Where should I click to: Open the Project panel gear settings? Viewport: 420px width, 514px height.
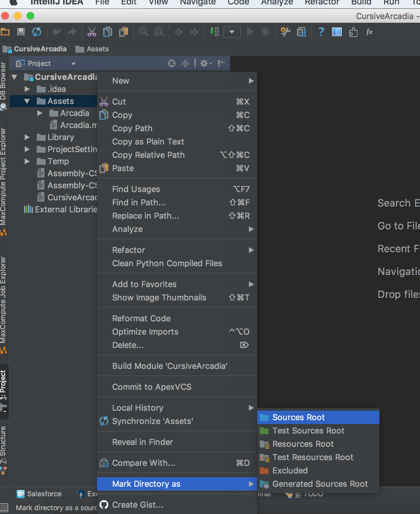coord(206,64)
